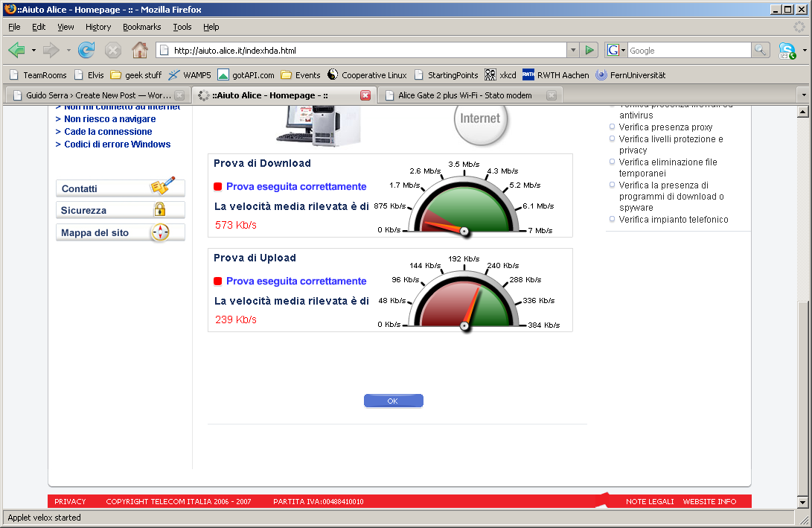The image size is (812, 528).
Task: Click the Google search input field
Action: click(x=688, y=50)
